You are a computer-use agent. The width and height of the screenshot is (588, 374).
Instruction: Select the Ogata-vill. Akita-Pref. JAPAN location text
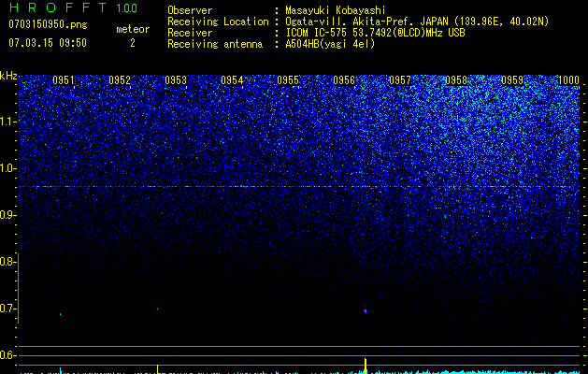point(417,22)
